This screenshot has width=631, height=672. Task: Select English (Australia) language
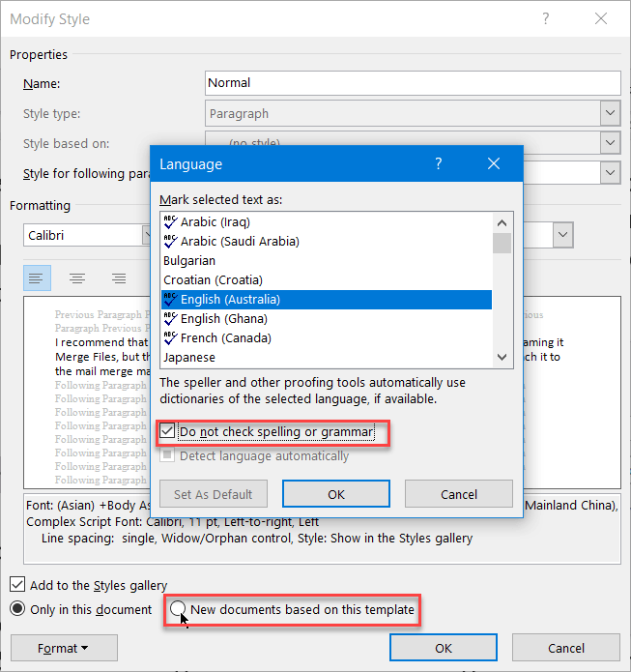click(x=327, y=299)
